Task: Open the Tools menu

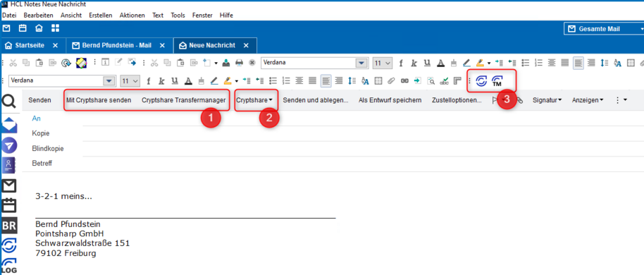Action: 178,16
